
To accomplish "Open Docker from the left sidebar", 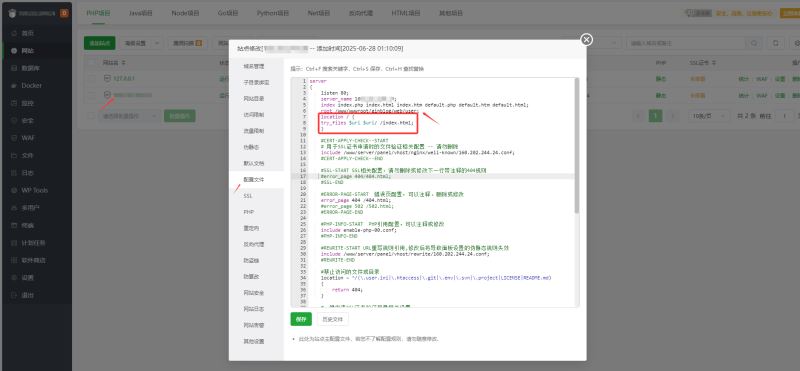I will click(32, 85).
